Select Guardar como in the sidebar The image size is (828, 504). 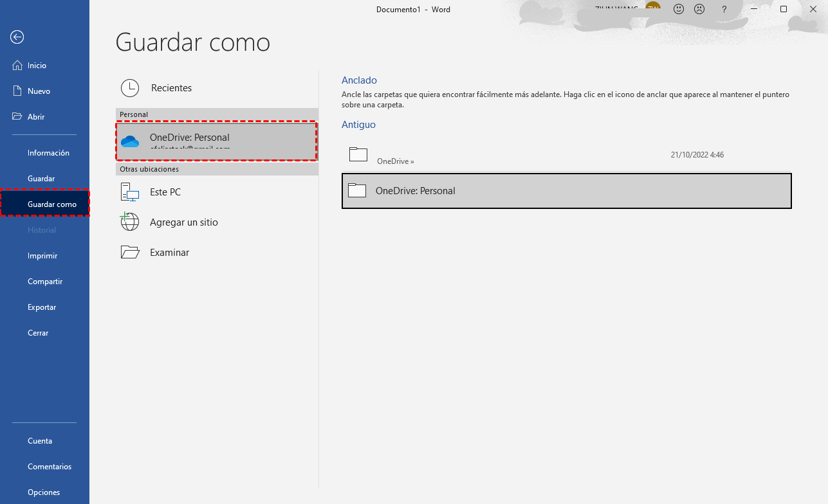click(44, 204)
